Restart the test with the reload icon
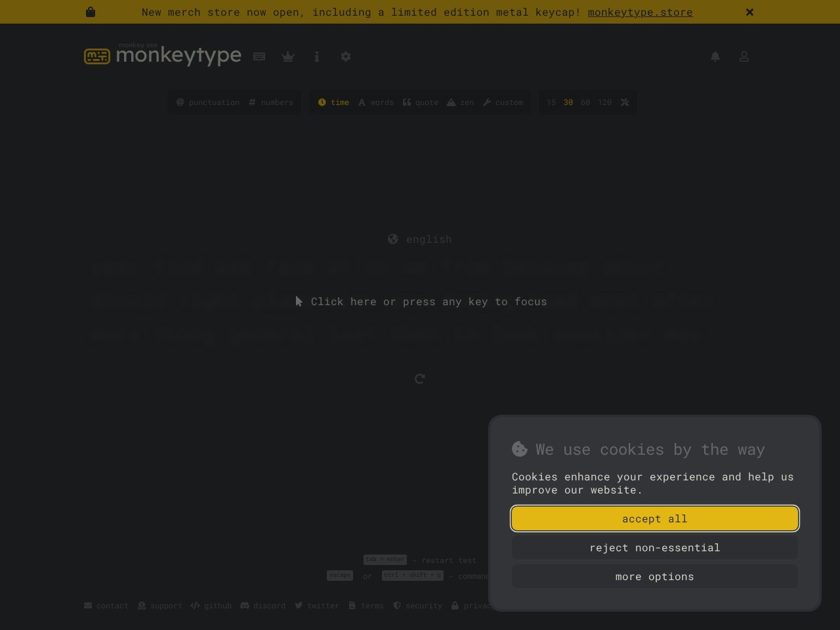Screen dimensions: 840x630 (x=420, y=379)
